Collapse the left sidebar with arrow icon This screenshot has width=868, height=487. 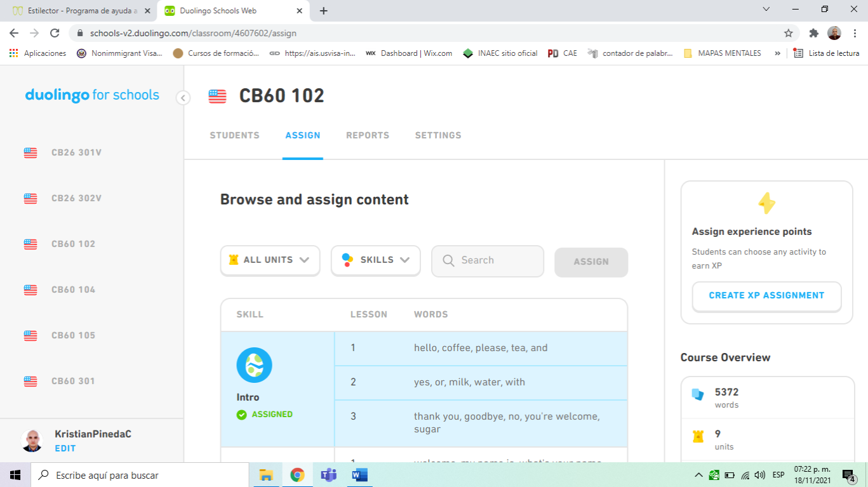pyautogui.click(x=183, y=98)
